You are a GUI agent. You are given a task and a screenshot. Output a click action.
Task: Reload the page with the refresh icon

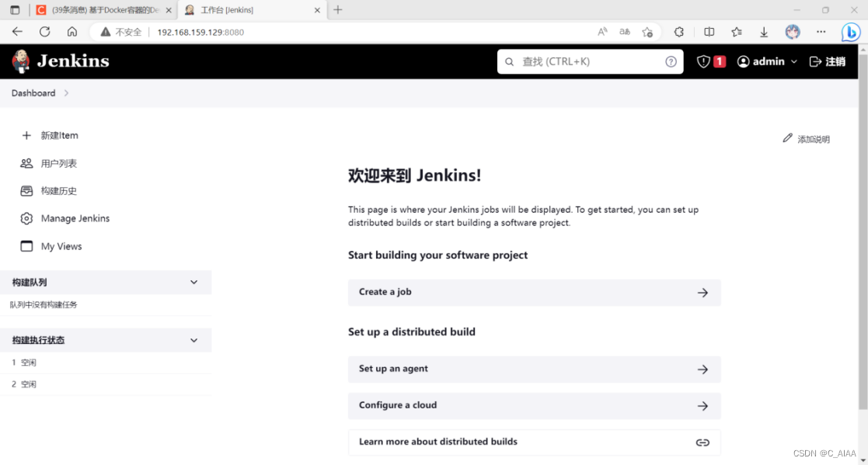pyautogui.click(x=45, y=32)
